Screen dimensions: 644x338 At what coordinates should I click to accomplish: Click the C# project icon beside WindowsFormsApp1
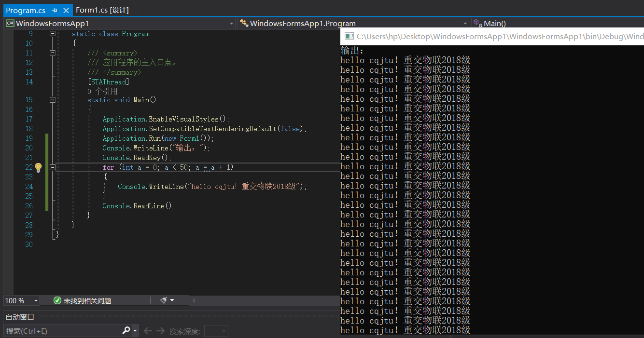(10, 23)
